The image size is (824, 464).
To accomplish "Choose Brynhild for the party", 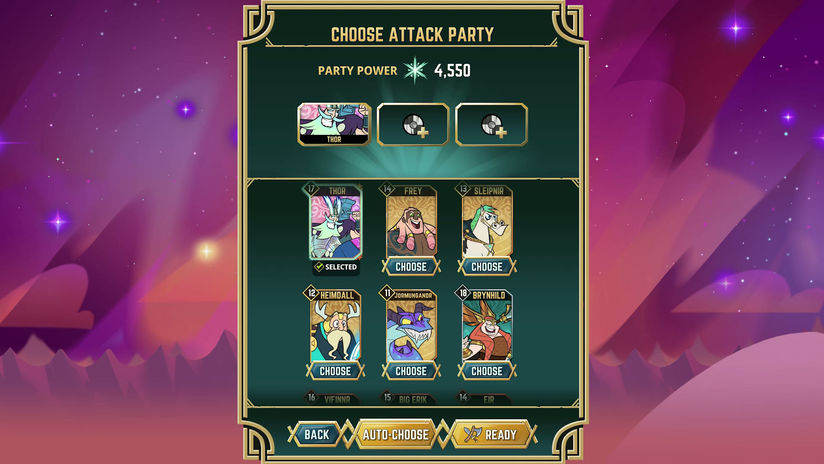I will (487, 371).
